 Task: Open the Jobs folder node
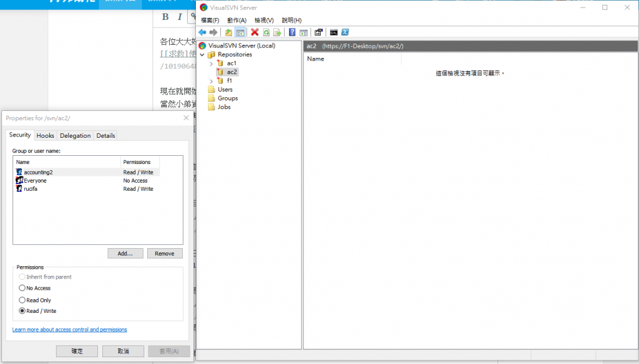pos(224,107)
